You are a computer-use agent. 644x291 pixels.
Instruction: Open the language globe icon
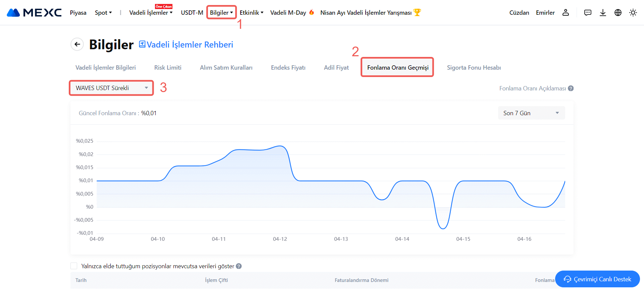618,13
